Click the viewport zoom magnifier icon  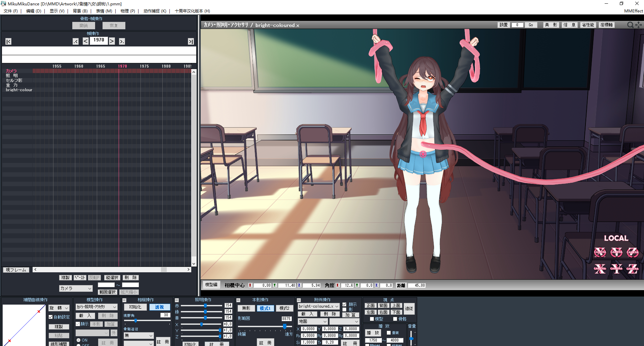tap(630, 25)
